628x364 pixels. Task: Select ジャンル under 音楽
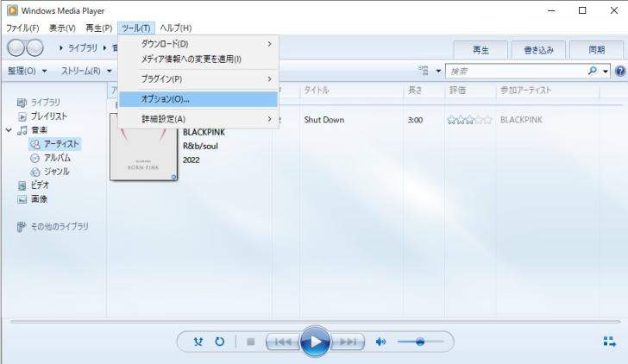[50, 172]
